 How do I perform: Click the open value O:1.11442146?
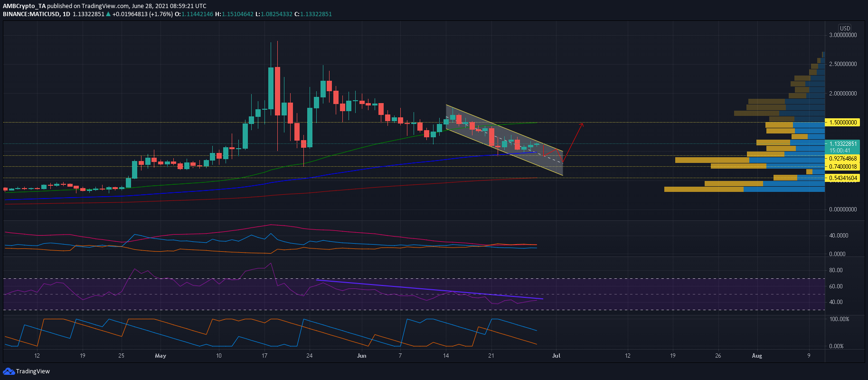click(194, 14)
